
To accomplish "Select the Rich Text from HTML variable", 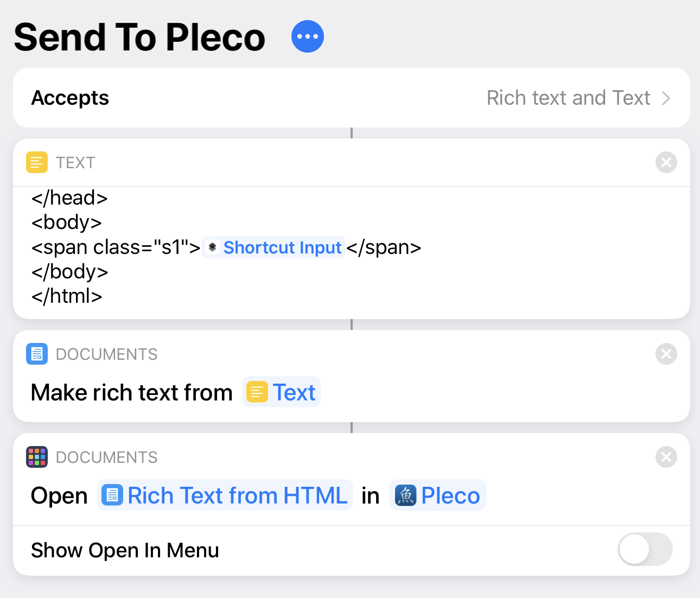I will pyautogui.click(x=225, y=495).
